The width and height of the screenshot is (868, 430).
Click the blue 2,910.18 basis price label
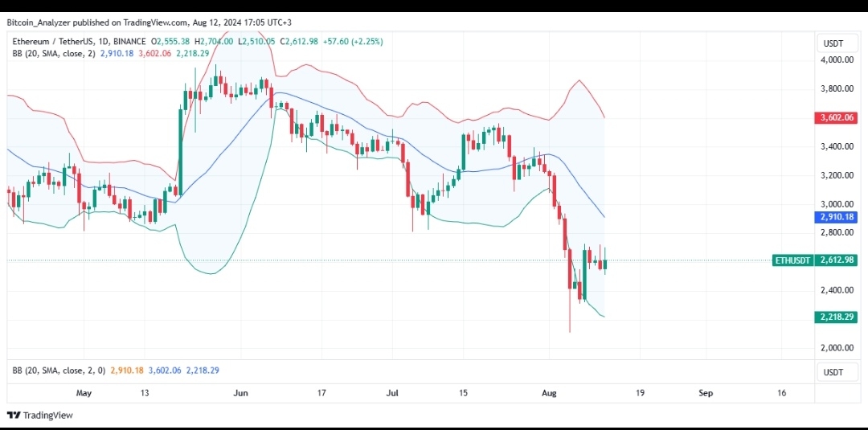[836, 217]
